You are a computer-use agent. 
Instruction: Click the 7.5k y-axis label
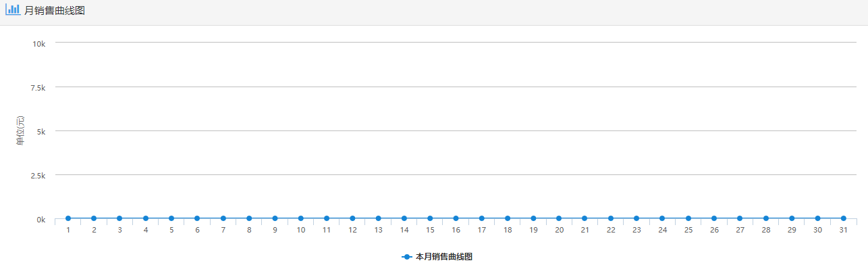coord(37,87)
